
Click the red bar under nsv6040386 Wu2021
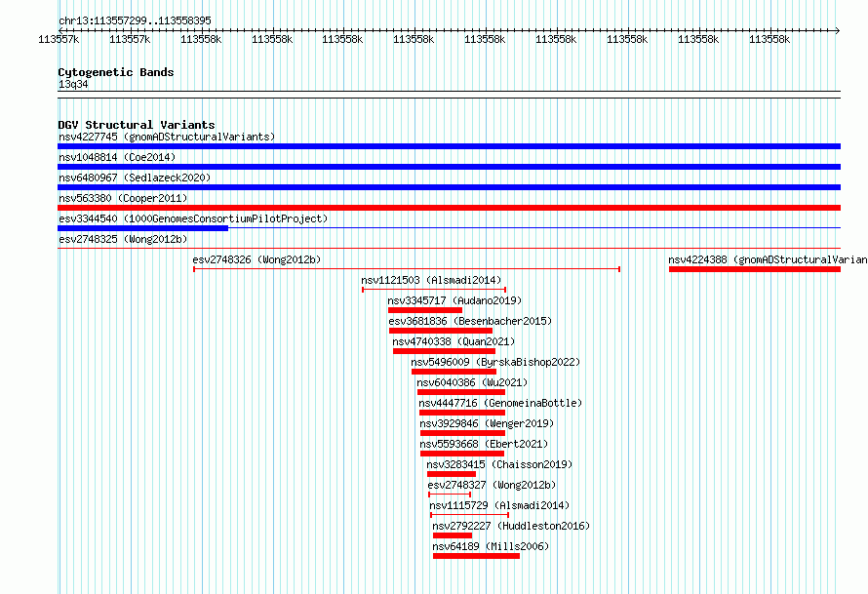point(461,392)
